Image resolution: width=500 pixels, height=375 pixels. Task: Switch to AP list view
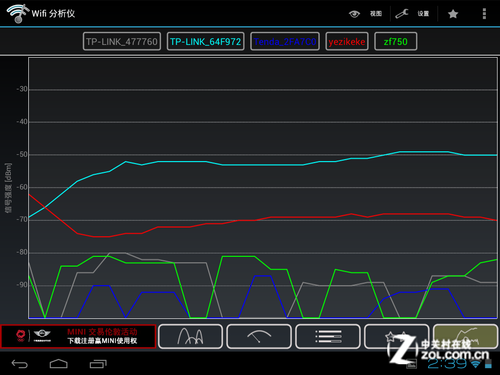[328, 336]
